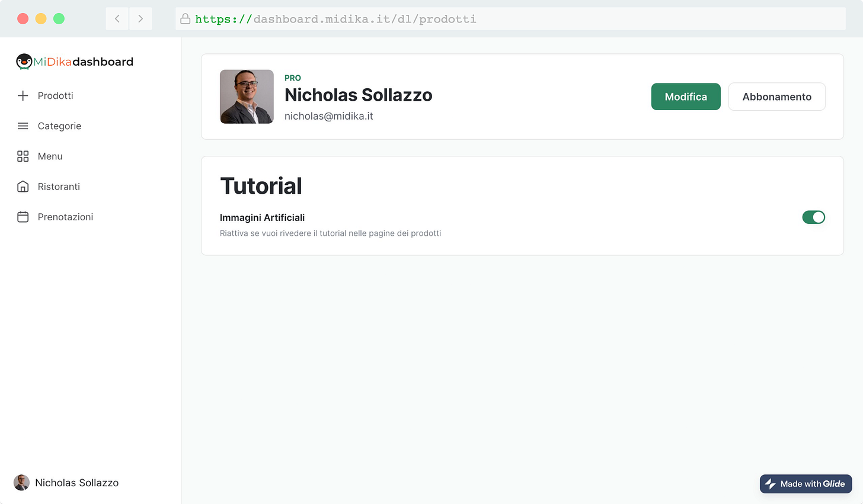Click the MiDika penguin logo icon
The height and width of the screenshot is (504, 863).
[24, 62]
